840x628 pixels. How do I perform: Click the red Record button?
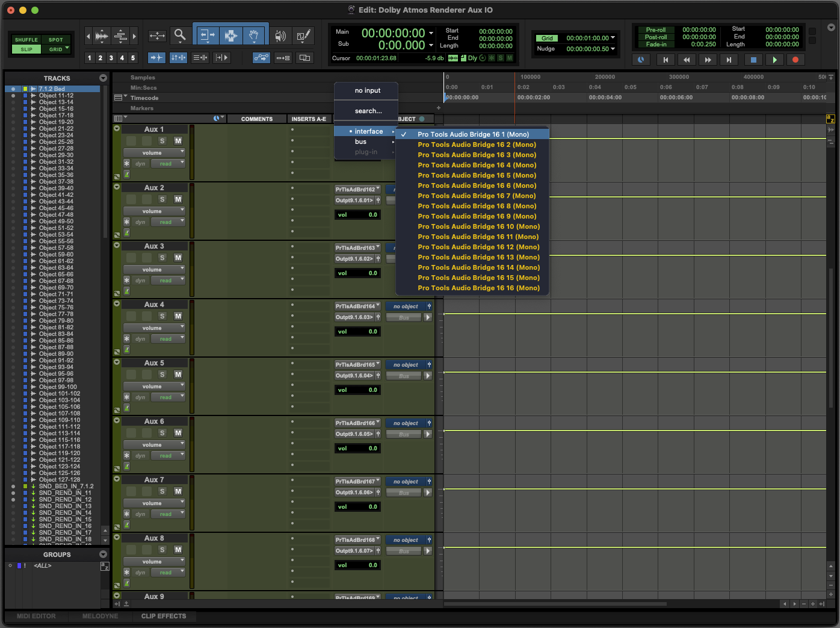(x=795, y=60)
